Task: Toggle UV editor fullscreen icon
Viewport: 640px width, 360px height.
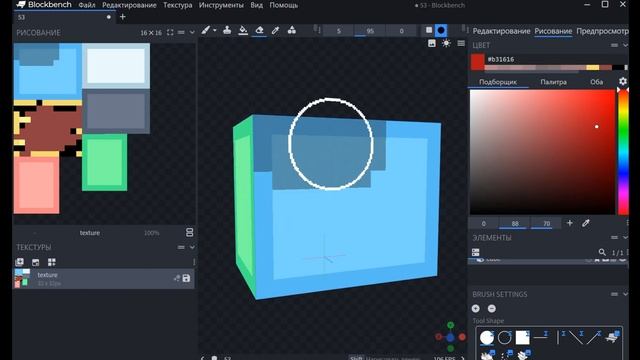Action: tap(170, 32)
